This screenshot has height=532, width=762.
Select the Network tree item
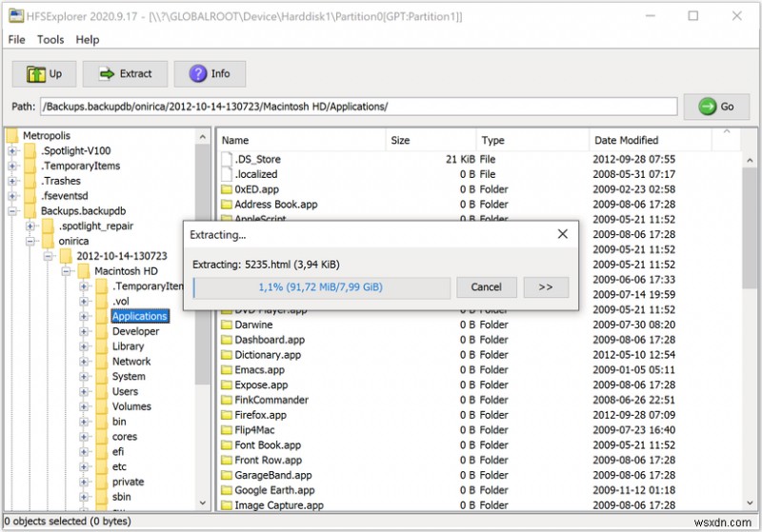[131, 362]
